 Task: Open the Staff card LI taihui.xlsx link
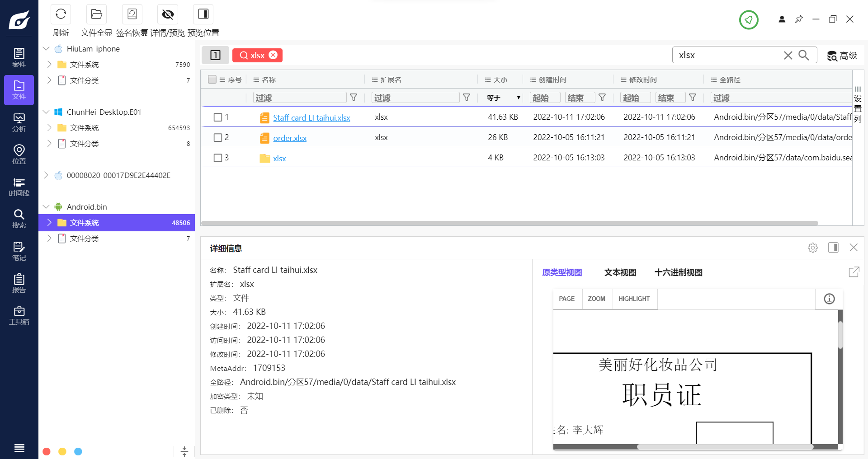tap(311, 117)
